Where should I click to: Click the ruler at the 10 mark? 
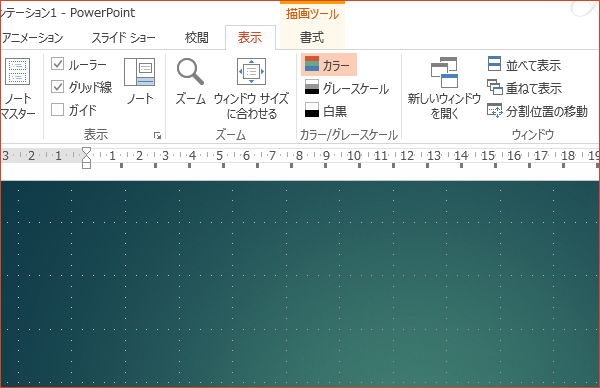click(354, 156)
